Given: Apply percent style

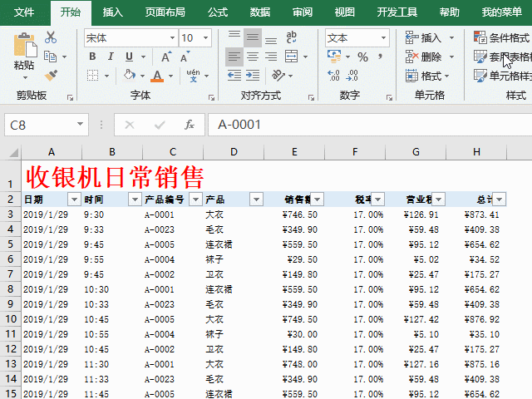Looking at the screenshot, I should click(x=362, y=57).
